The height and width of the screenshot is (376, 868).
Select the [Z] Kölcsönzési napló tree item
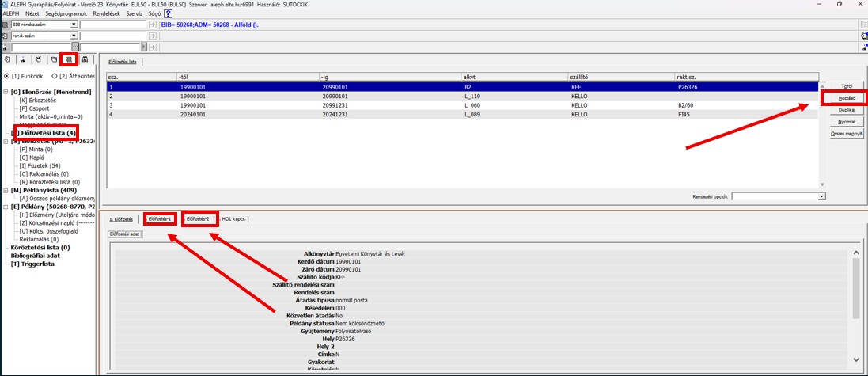[57, 222]
